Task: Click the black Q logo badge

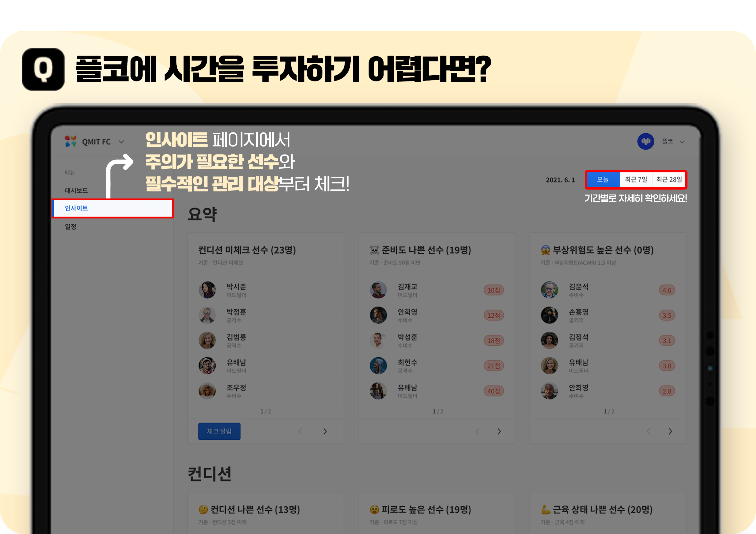Action: pyautogui.click(x=43, y=69)
